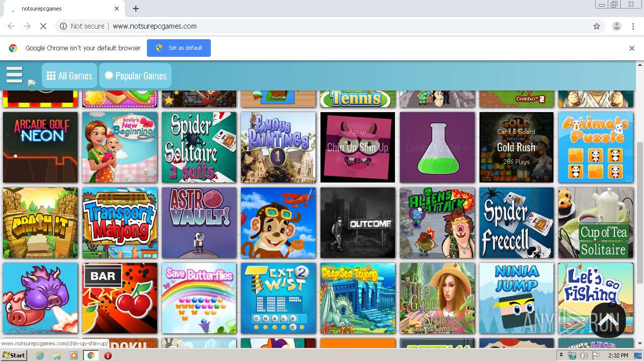Open the media player taskbar icon
The height and width of the screenshot is (362, 644).
coord(74,355)
